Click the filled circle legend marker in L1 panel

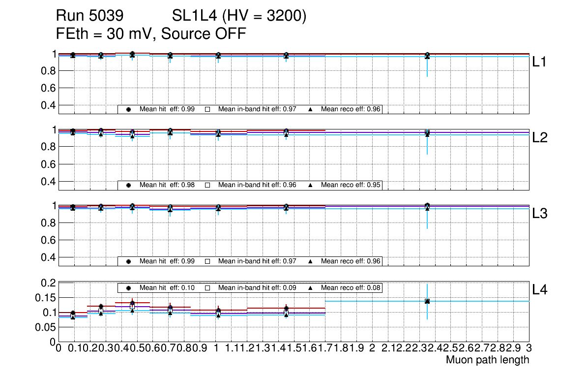128,109
